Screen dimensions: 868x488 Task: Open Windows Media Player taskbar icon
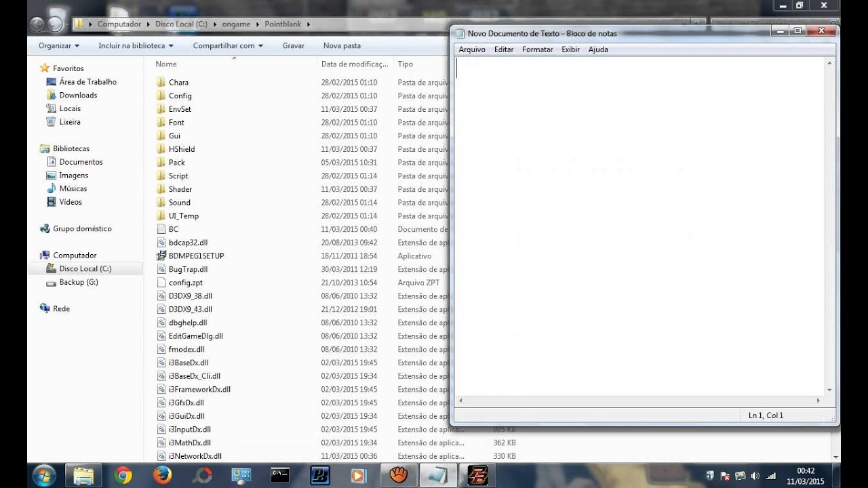click(x=359, y=476)
